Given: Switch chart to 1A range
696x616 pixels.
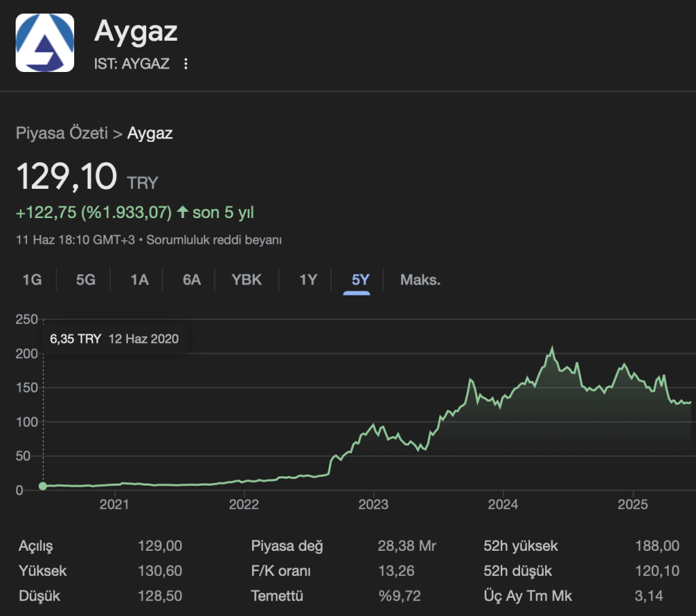Looking at the screenshot, I should [x=139, y=280].
